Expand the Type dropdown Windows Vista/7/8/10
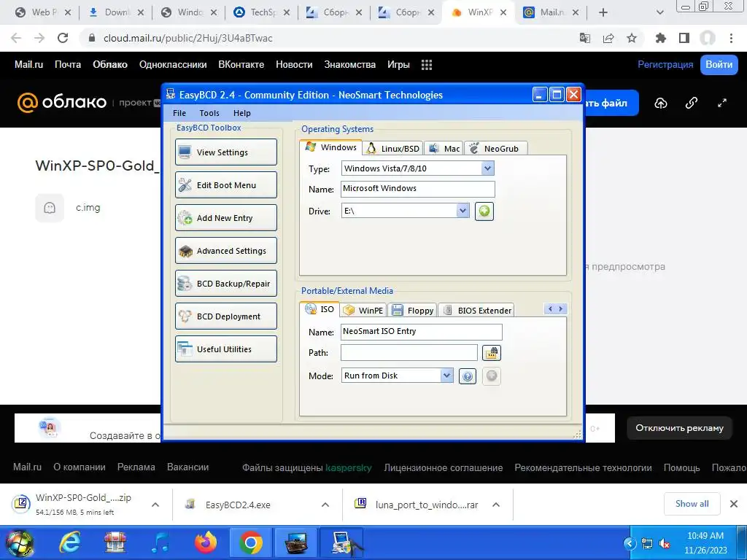This screenshot has height=560, width=747. pyautogui.click(x=487, y=168)
